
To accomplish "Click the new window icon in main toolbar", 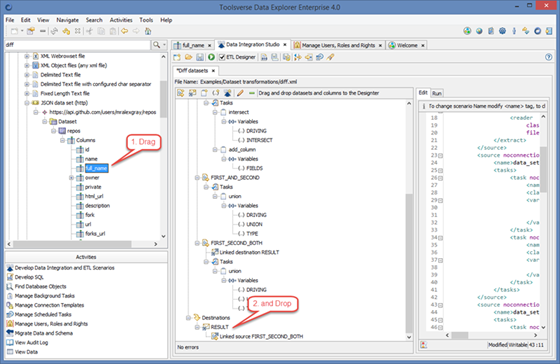I will click(x=14, y=31).
